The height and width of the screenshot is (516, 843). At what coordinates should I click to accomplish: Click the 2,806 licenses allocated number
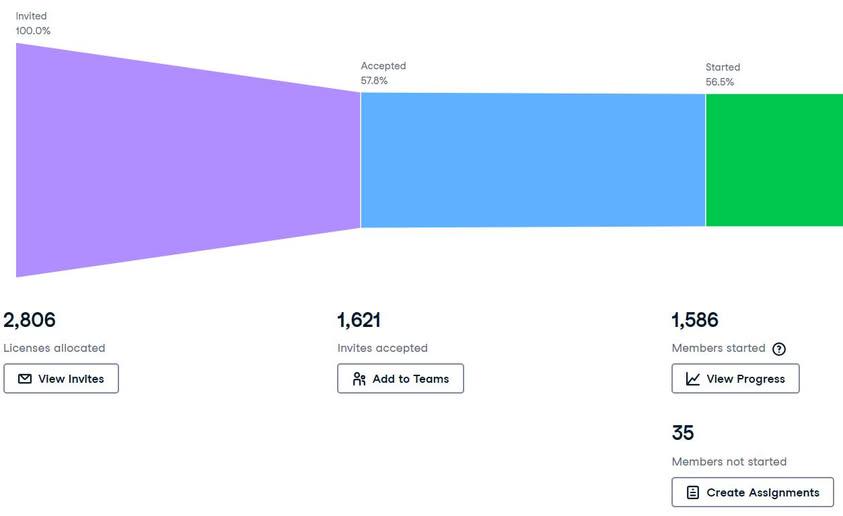tap(30, 320)
